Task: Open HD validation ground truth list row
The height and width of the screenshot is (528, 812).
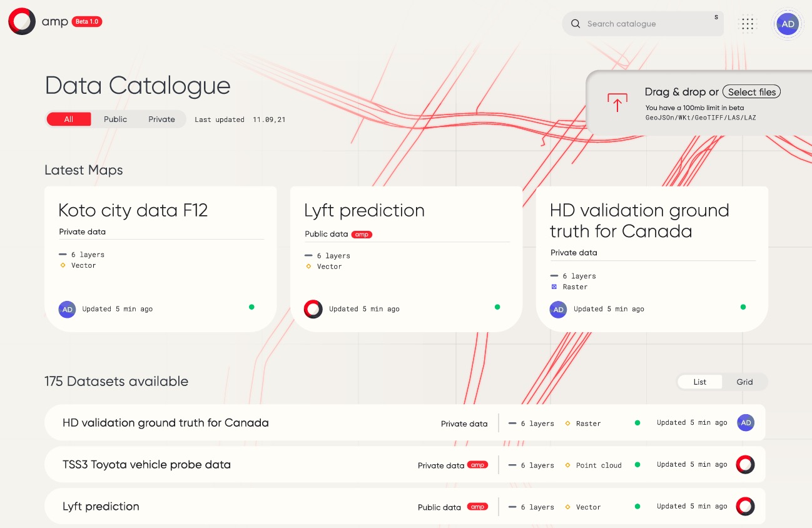Action: tap(166, 423)
